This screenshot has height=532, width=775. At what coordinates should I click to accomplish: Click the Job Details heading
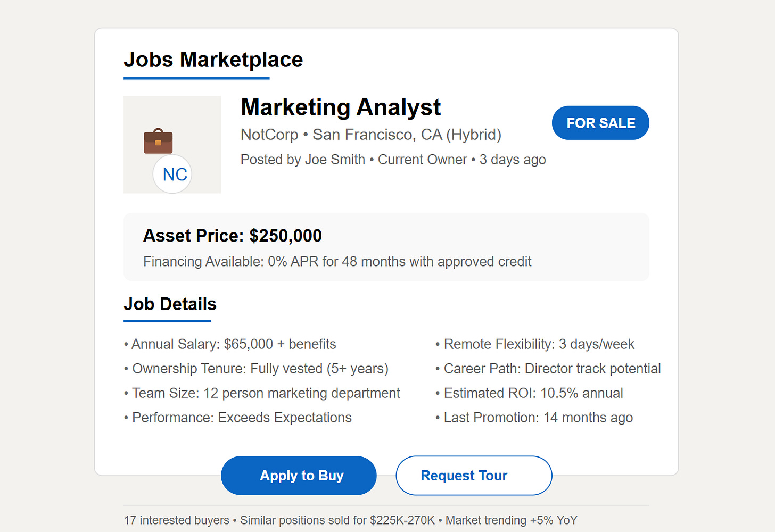[170, 304]
